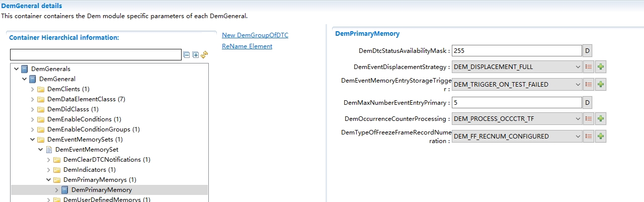Click D button next to DemDtcStatusAvailabilityMask

587,51
